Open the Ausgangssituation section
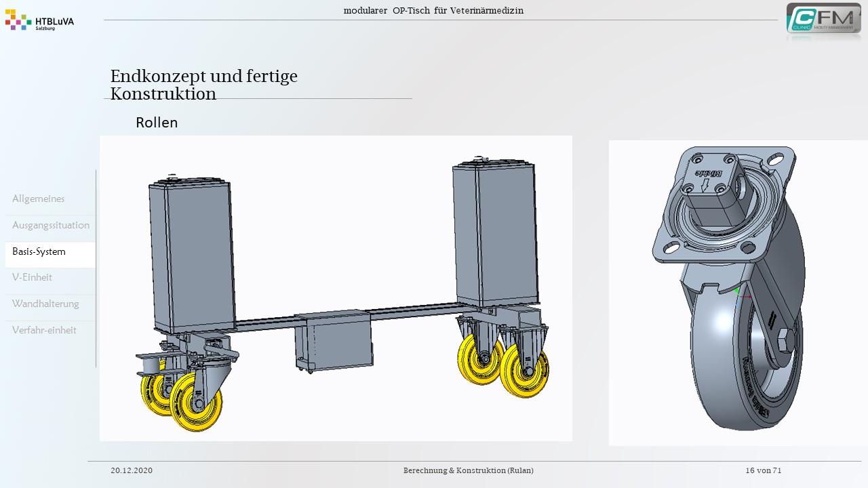 point(51,225)
